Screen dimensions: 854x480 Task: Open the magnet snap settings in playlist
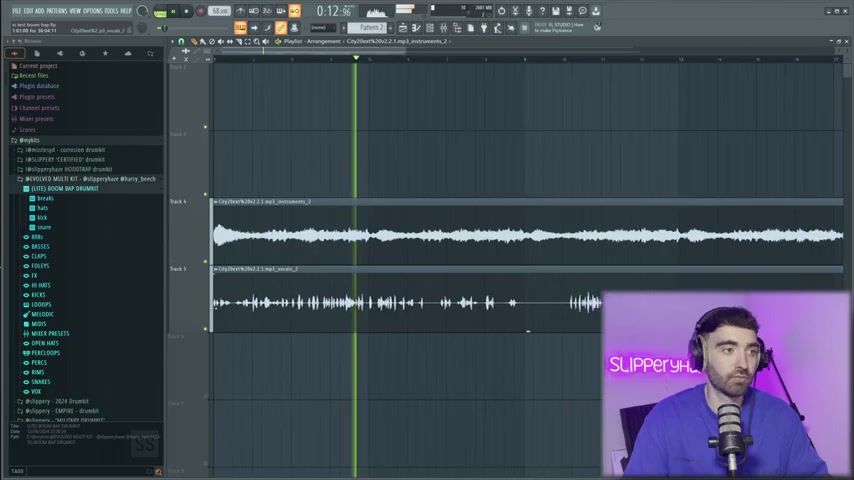pos(181,41)
